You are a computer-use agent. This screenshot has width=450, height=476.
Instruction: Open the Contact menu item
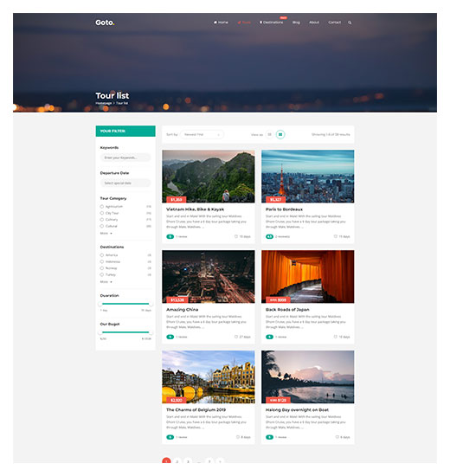(x=334, y=23)
